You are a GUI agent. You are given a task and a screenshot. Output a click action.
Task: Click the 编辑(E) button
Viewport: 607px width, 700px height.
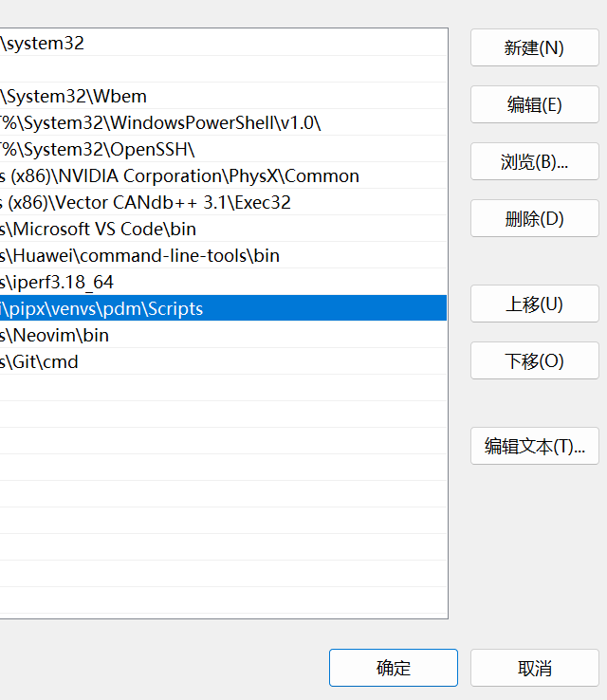coord(534,104)
